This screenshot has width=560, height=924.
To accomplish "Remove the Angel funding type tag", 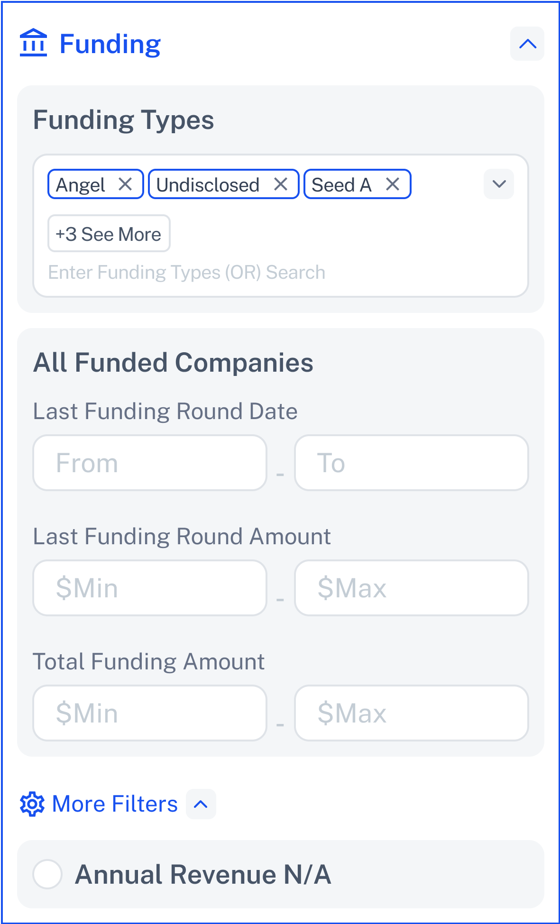I will tap(125, 184).
